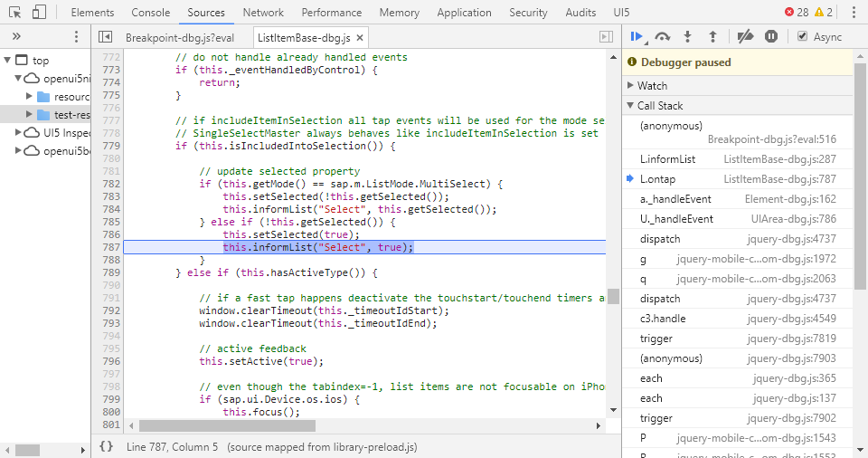This screenshot has width=868, height=458.
Task: Click the debugger sidebar vertical scrollbar
Action: [860, 177]
